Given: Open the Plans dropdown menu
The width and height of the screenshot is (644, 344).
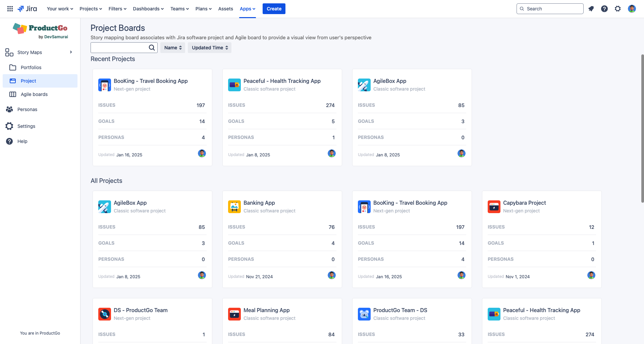Looking at the screenshot, I should tap(204, 9).
